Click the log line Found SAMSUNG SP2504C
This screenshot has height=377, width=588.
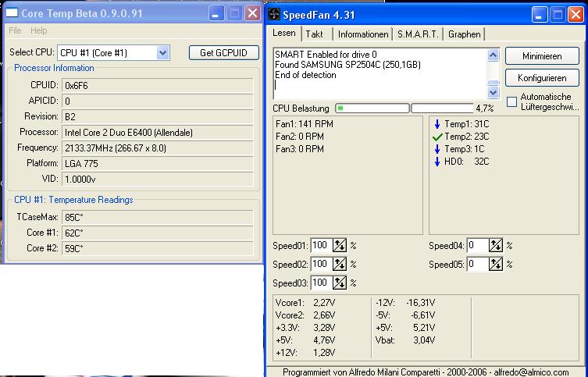[347, 65]
